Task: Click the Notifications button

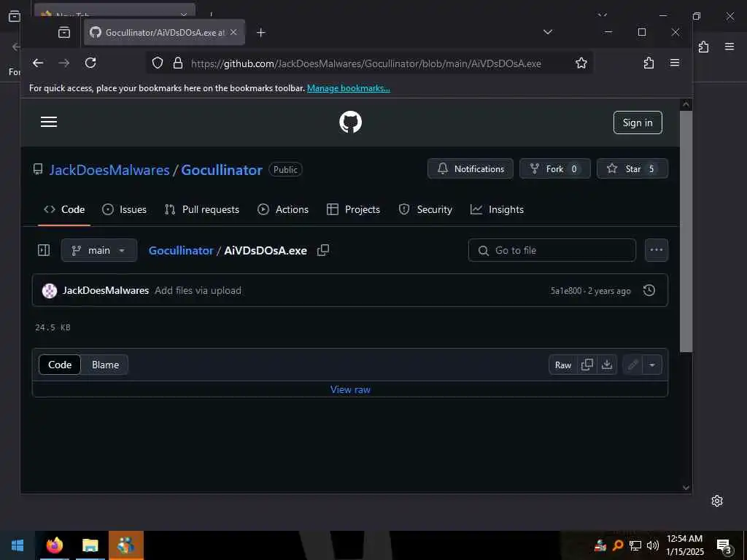Action: 471,168
